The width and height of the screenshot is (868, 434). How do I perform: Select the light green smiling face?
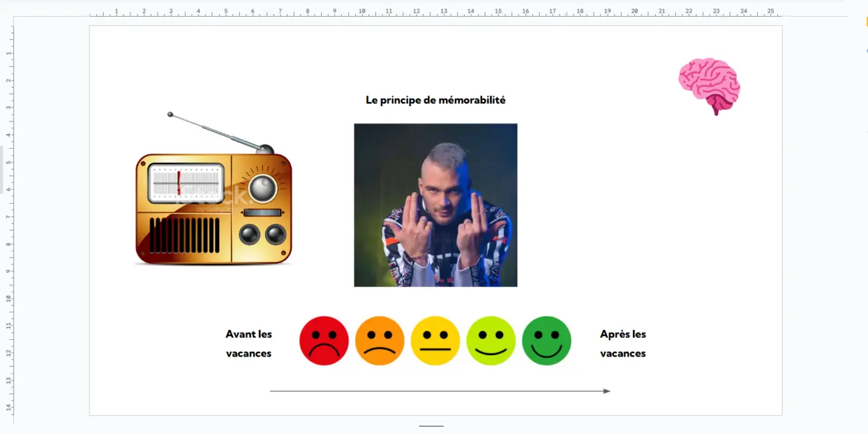coord(491,341)
